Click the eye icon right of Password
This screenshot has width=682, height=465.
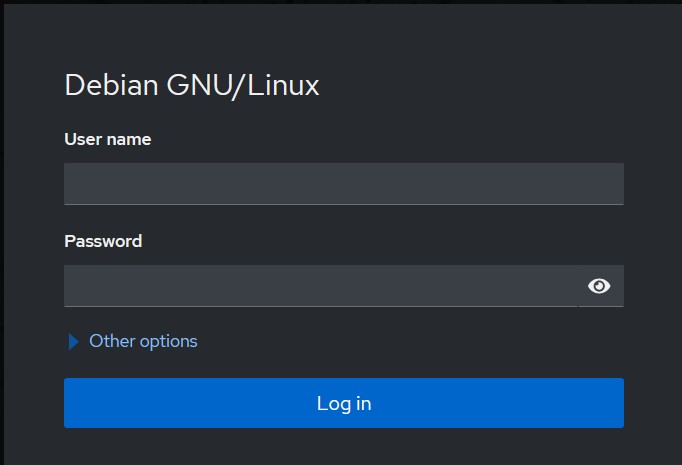(x=599, y=286)
